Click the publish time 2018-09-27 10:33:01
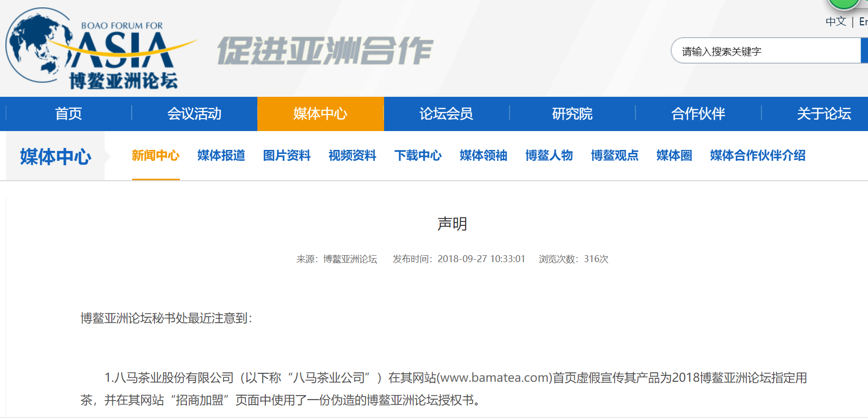The height and width of the screenshot is (418, 868). point(481,259)
